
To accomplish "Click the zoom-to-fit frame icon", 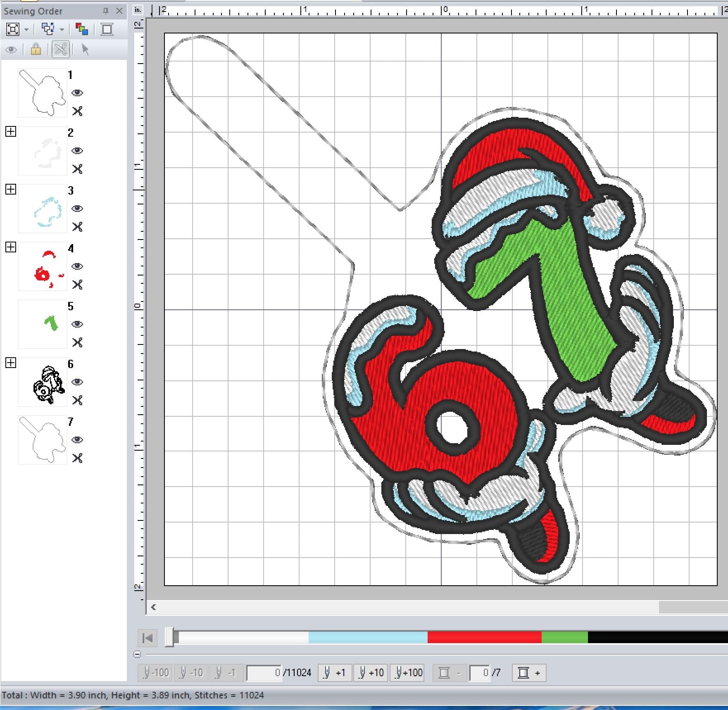I will pyautogui.click(x=13, y=29).
